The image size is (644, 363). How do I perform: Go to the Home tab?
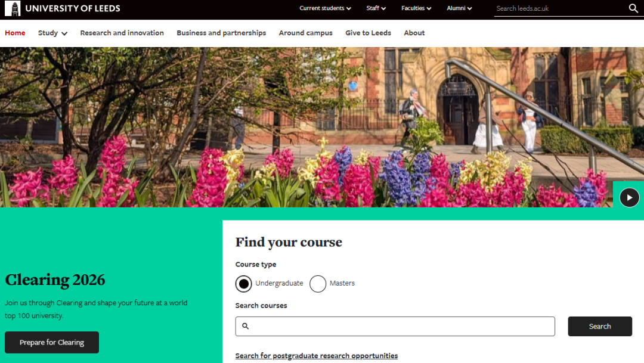(x=15, y=33)
